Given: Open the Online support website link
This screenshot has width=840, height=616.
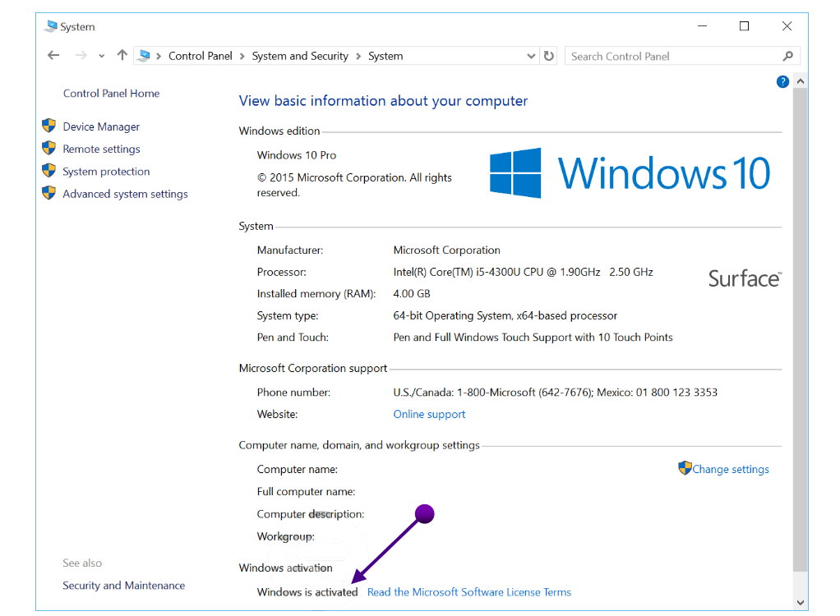Looking at the screenshot, I should [x=429, y=414].
